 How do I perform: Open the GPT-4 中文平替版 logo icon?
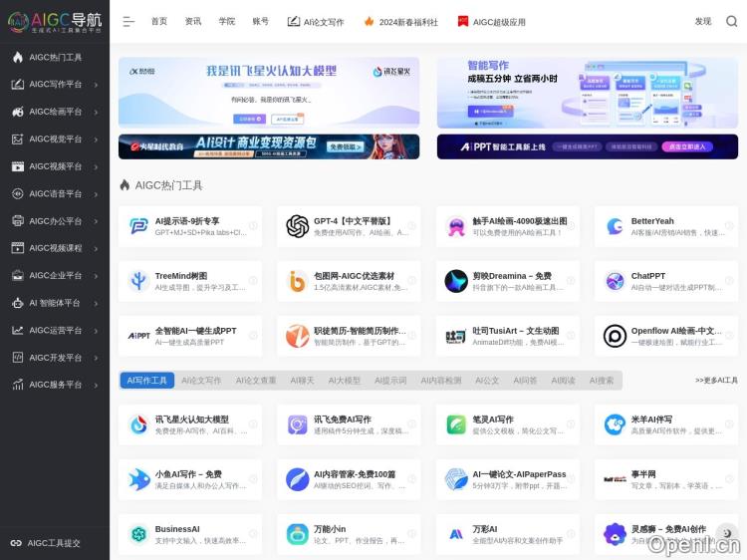(297, 227)
